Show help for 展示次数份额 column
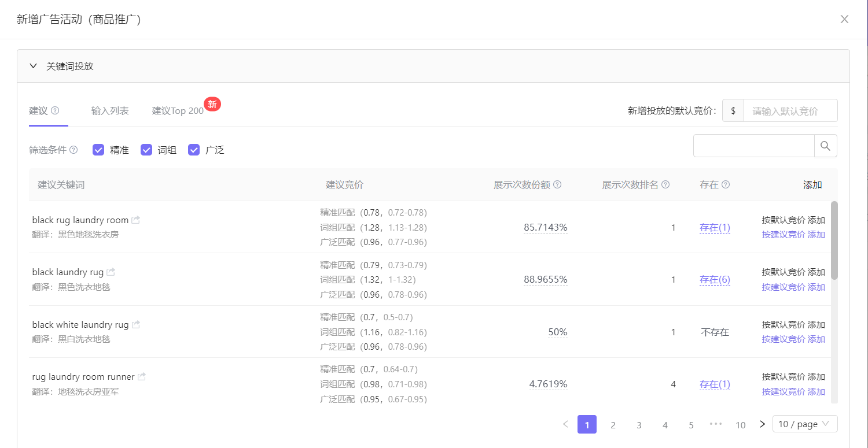This screenshot has width=868, height=448. (x=557, y=185)
